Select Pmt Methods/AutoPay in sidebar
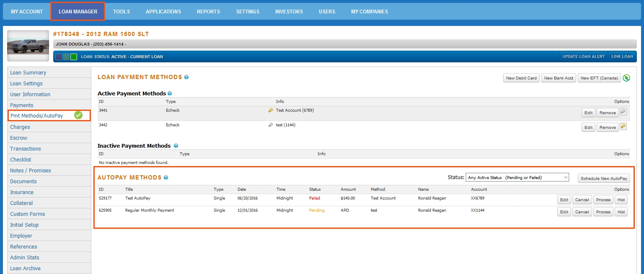 (49, 115)
